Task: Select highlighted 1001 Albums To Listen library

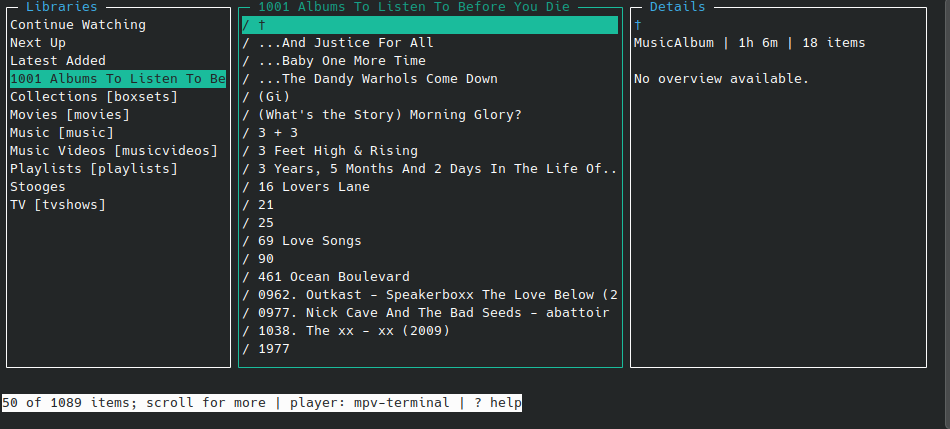Action: 118,79
